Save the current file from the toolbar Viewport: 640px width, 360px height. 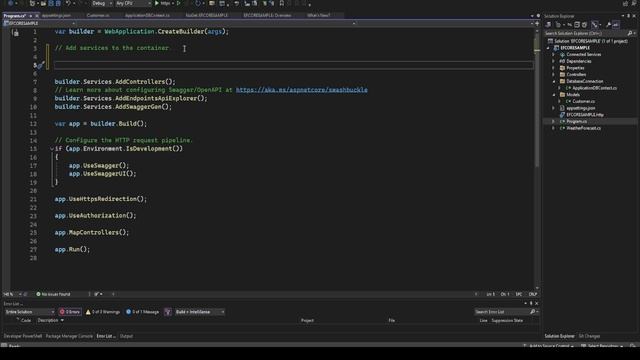[x=51, y=3]
